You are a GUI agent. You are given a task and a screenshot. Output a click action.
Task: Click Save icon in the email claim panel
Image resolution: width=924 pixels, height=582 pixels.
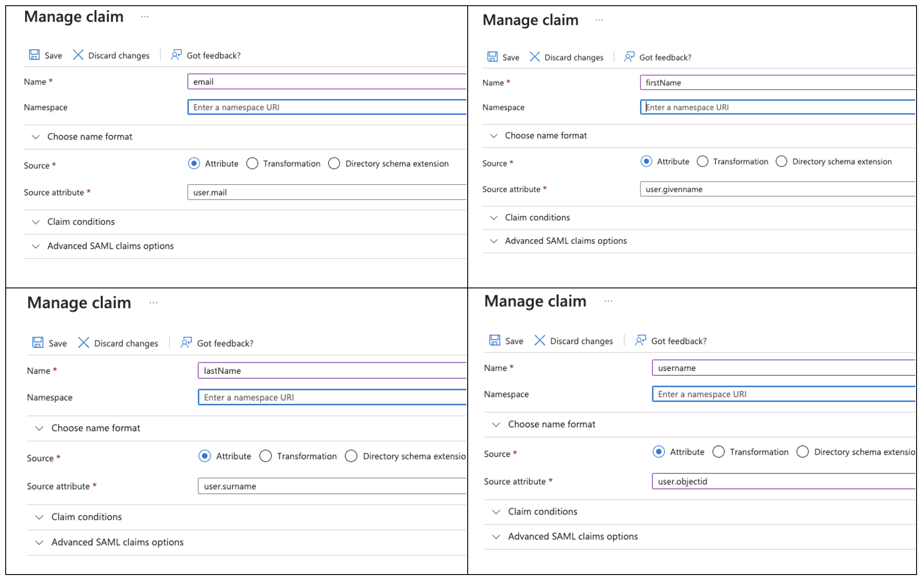tap(34, 55)
